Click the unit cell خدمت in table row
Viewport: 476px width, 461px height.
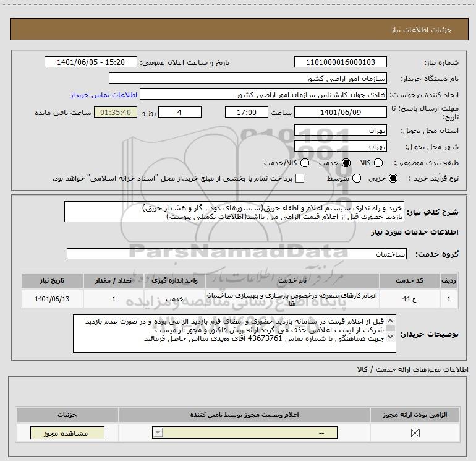(x=174, y=299)
